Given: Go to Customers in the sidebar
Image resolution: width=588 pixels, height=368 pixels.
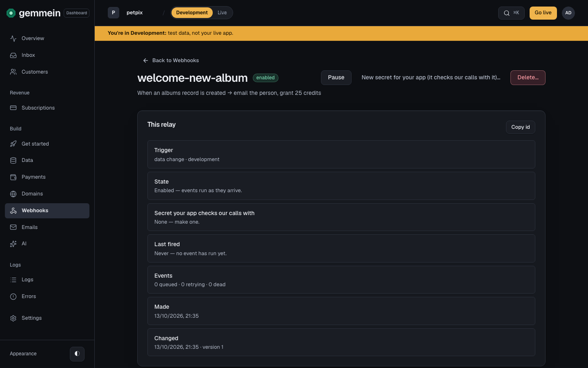Looking at the screenshot, I should 35,72.
